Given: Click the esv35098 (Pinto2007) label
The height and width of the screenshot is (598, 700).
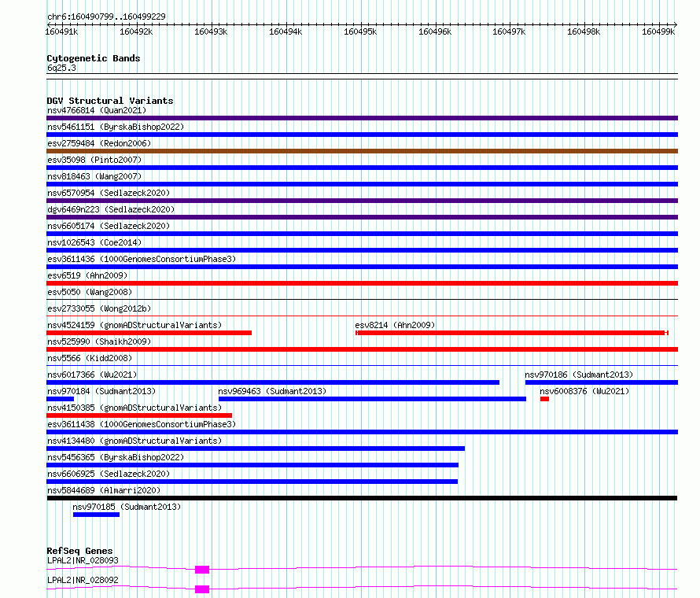Looking at the screenshot, I should (94, 160).
